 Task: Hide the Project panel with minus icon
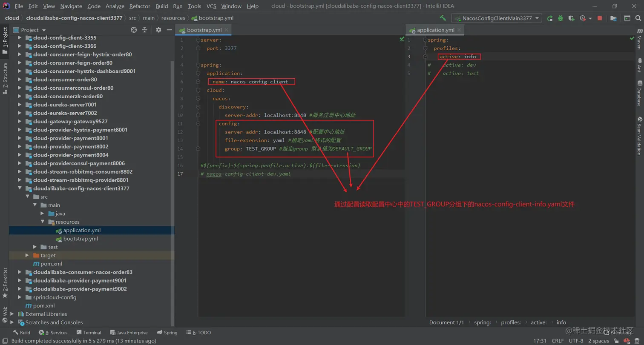click(x=169, y=30)
